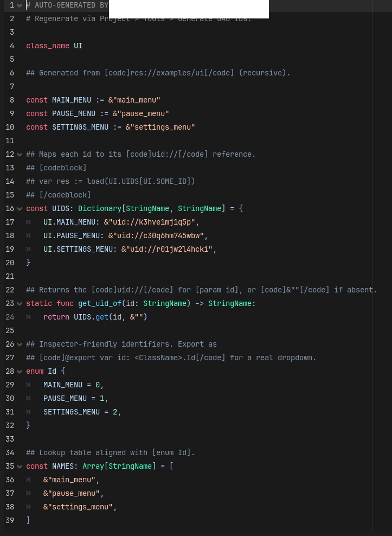
Task: Place cursor on class_name keyword
Action: (48, 46)
